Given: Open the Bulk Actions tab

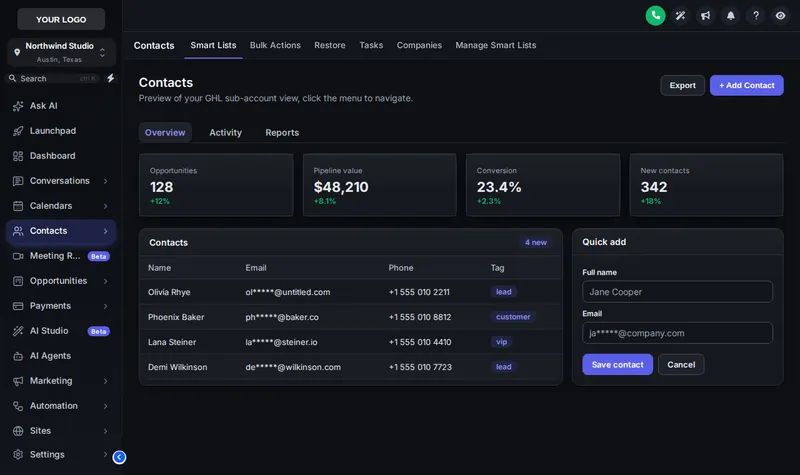Looking at the screenshot, I should pyautogui.click(x=275, y=45).
